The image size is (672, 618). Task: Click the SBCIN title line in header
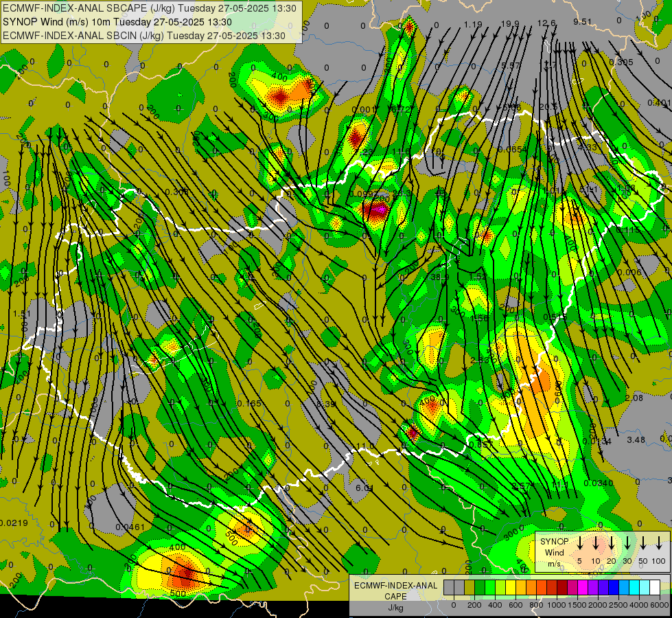tap(144, 36)
